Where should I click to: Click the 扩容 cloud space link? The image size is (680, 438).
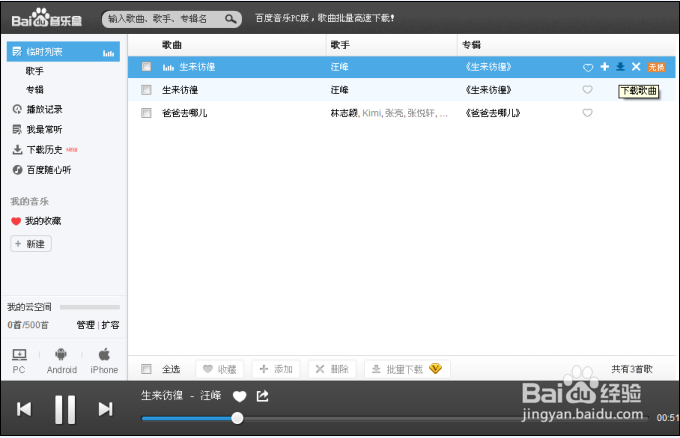click(x=111, y=325)
